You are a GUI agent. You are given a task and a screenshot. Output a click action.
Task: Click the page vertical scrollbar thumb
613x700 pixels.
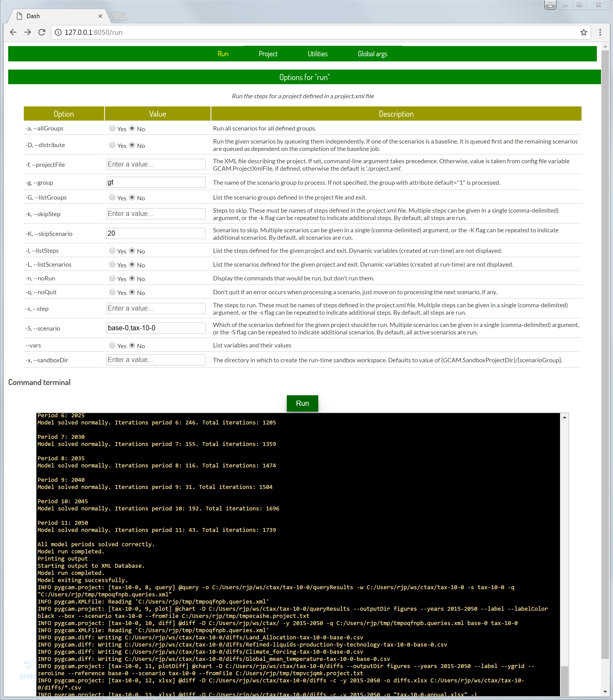(x=605, y=354)
